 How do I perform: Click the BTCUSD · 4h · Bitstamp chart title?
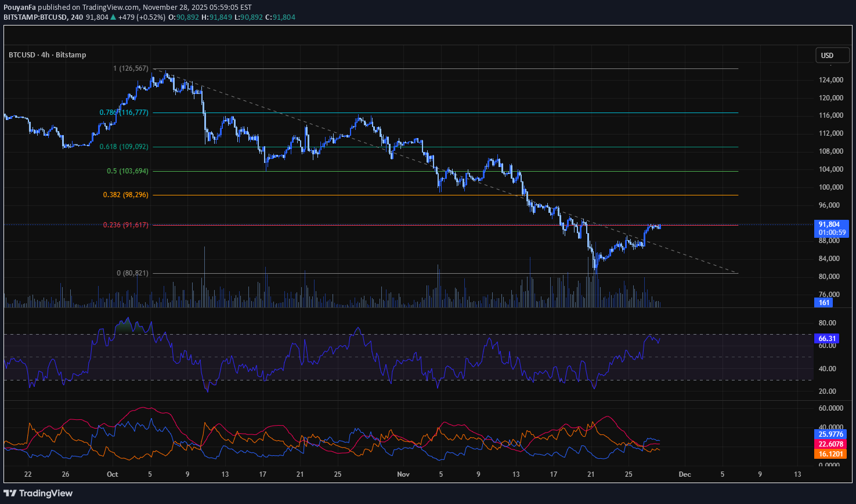pyautogui.click(x=47, y=55)
